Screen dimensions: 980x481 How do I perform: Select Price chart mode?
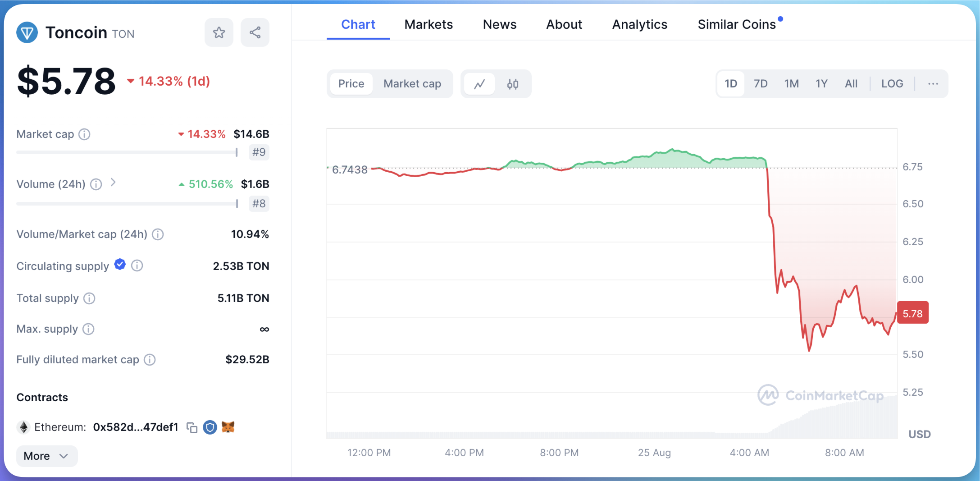tap(351, 84)
